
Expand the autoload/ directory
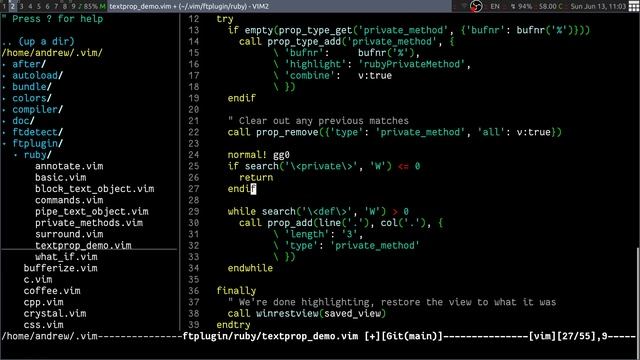point(37,76)
